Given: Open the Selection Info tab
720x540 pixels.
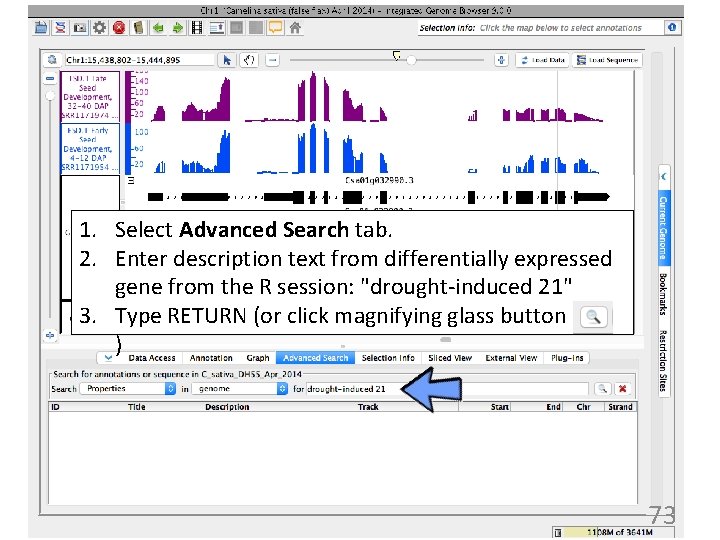Looking at the screenshot, I should pos(388,358).
